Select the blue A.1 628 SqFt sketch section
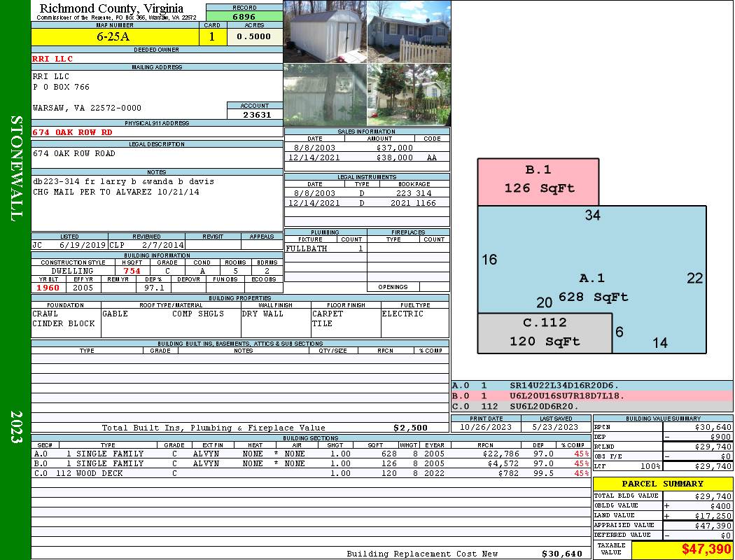The height and width of the screenshot is (560, 735). [x=591, y=260]
